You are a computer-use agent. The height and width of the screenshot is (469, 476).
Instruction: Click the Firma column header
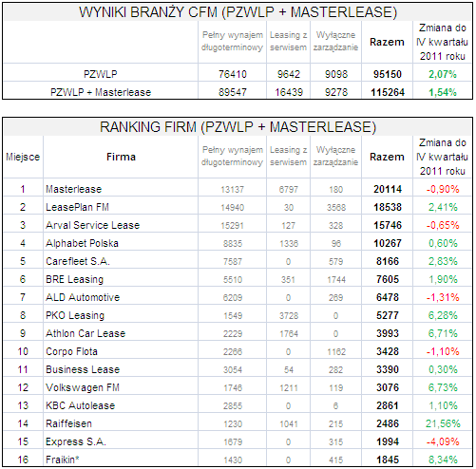pos(121,157)
